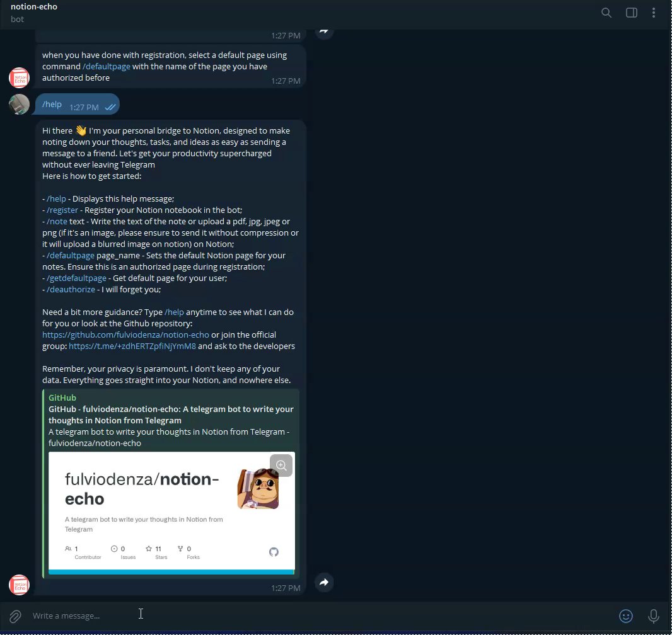This screenshot has width=672, height=635.
Task: Click the /defaultpage page_name command link
Action: click(x=70, y=256)
